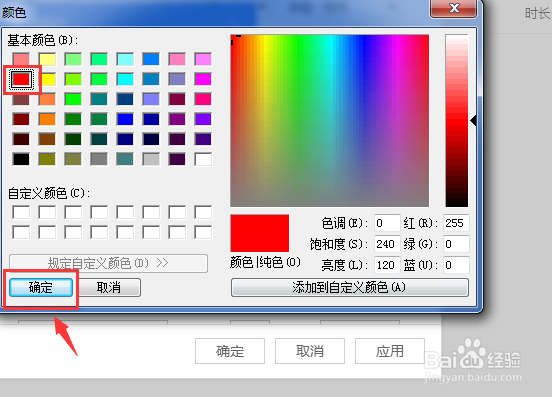
Task: Pick the white basic color swatch
Action: (203, 159)
